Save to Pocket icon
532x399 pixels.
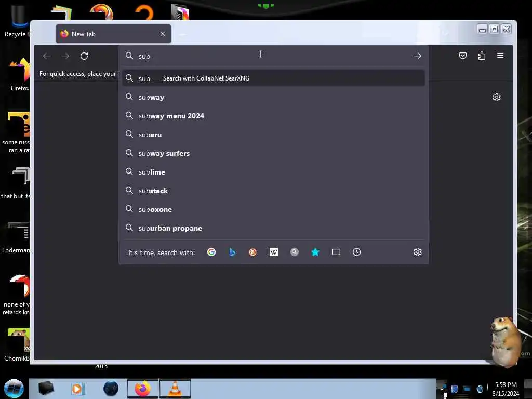click(x=463, y=56)
